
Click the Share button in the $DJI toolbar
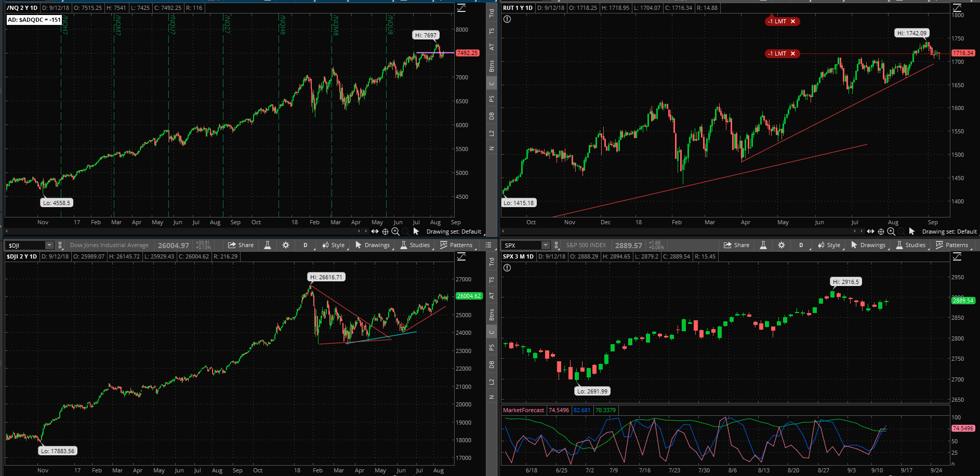coord(241,245)
